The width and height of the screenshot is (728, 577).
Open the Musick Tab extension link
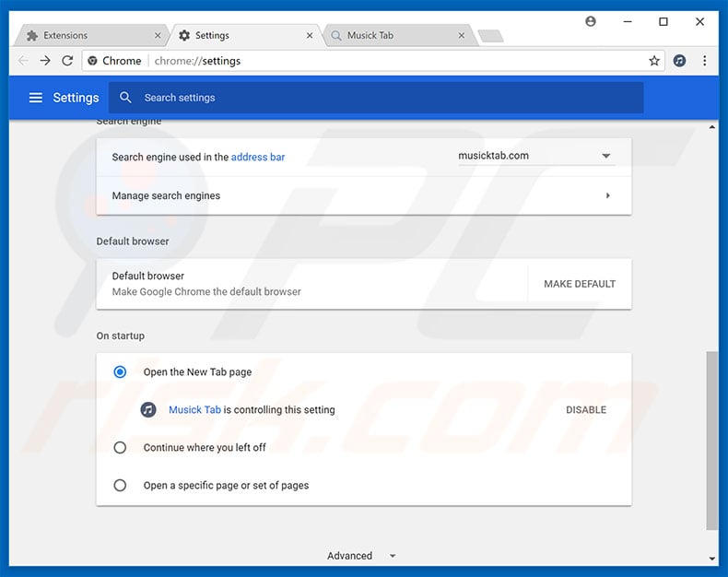[194, 410]
